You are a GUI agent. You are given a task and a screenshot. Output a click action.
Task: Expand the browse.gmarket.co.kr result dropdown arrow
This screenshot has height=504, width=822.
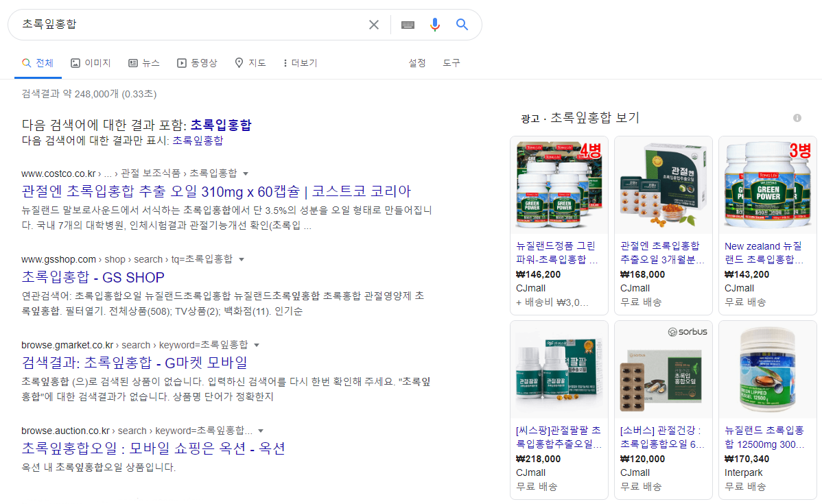(257, 345)
